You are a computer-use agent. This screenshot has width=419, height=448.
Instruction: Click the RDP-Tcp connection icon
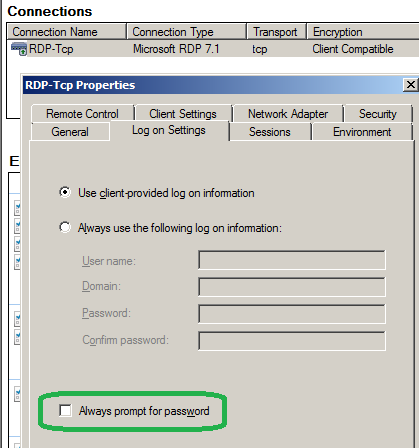(x=19, y=49)
